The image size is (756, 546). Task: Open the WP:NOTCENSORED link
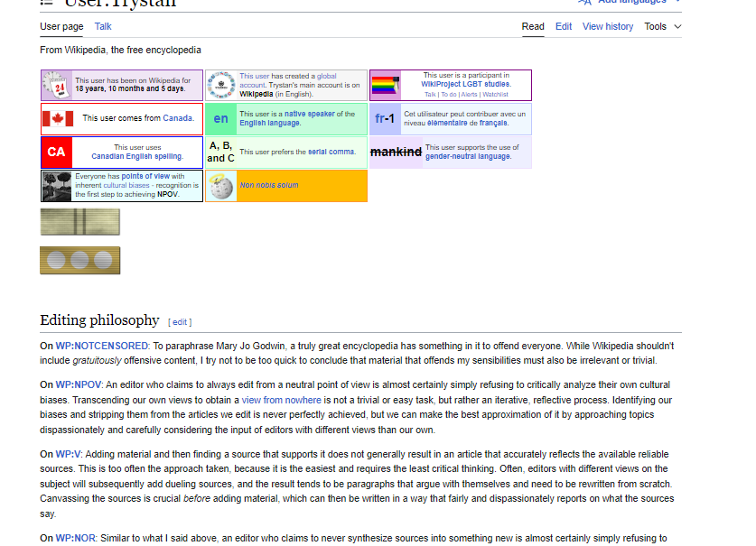[102, 346]
